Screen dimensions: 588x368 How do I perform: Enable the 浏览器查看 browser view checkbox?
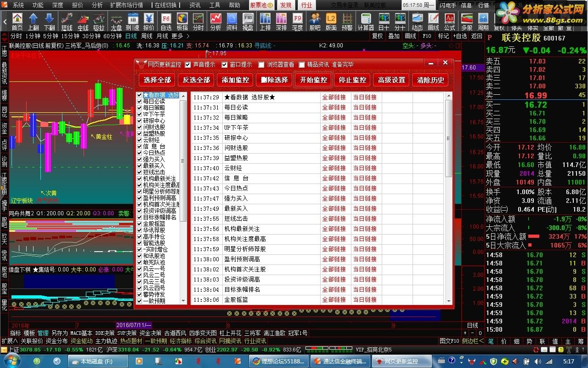[x=261, y=65]
